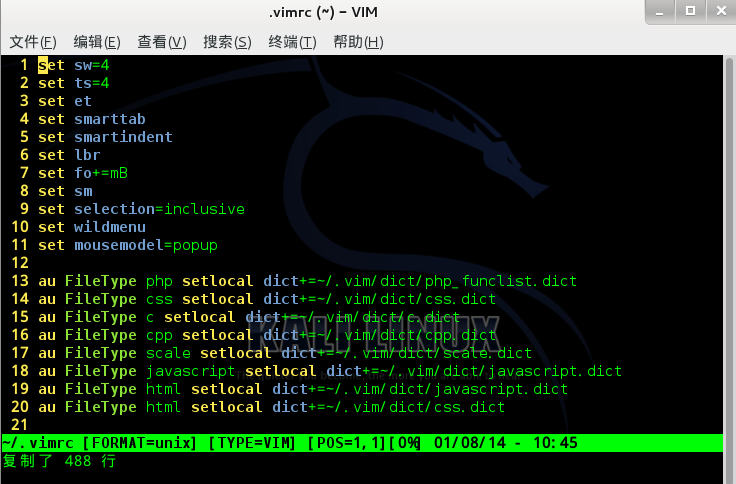Click the line 'set lbr'

[x=69, y=155]
